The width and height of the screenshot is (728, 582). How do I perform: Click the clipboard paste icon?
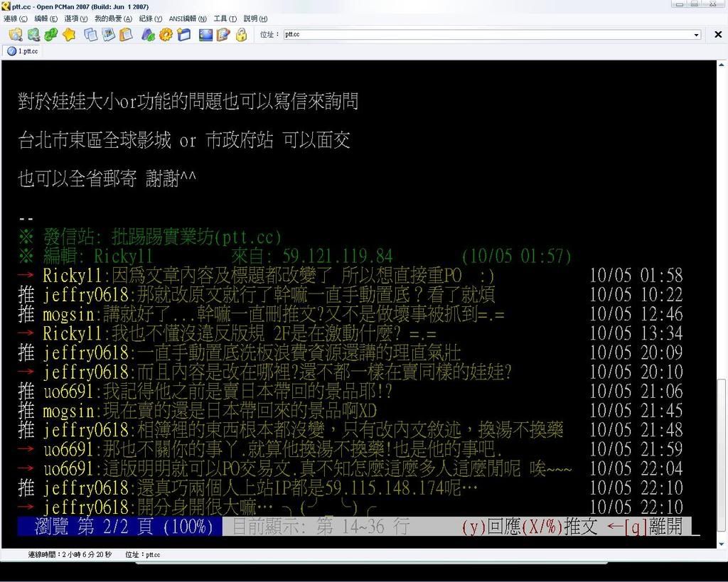tap(126, 34)
